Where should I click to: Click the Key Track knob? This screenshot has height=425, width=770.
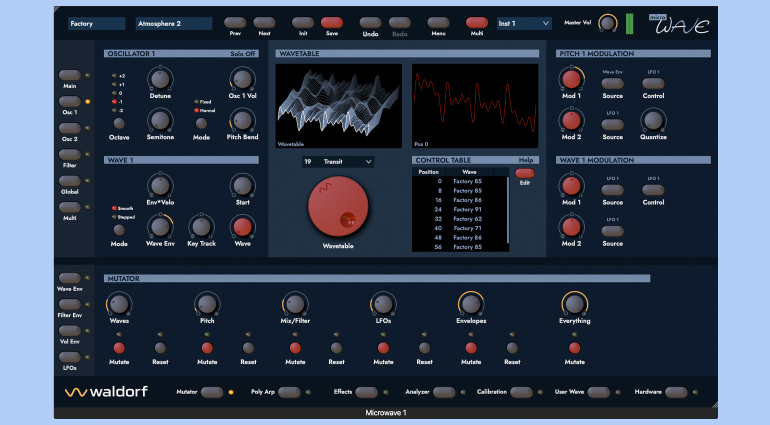(x=201, y=227)
